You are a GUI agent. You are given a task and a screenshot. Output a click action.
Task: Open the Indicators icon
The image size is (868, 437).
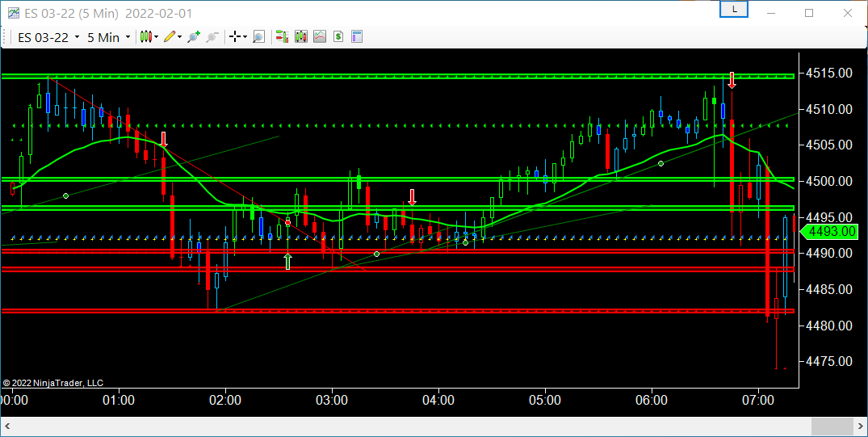coord(320,37)
